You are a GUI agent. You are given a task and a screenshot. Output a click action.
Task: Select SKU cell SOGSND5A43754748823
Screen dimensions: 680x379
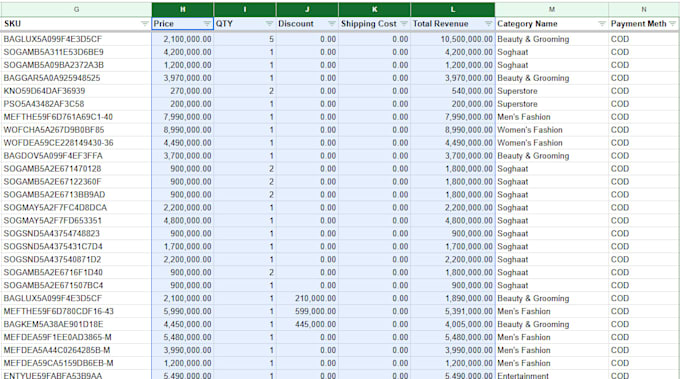click(x=76, y=234)
